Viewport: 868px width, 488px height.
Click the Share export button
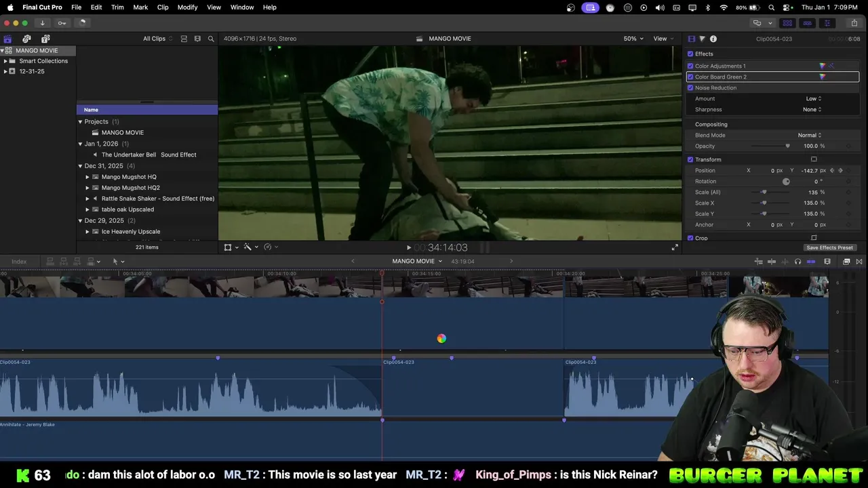click(x=854, y=22)
